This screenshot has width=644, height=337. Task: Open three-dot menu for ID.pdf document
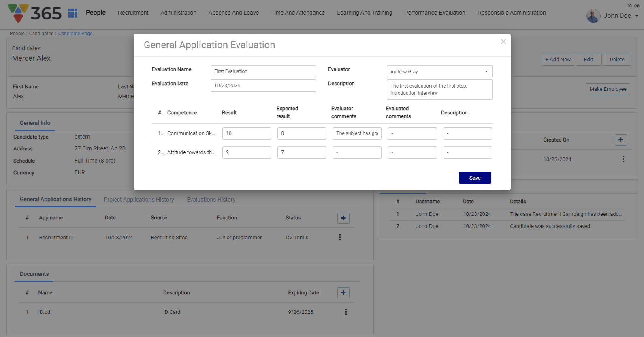coord(346,312)
